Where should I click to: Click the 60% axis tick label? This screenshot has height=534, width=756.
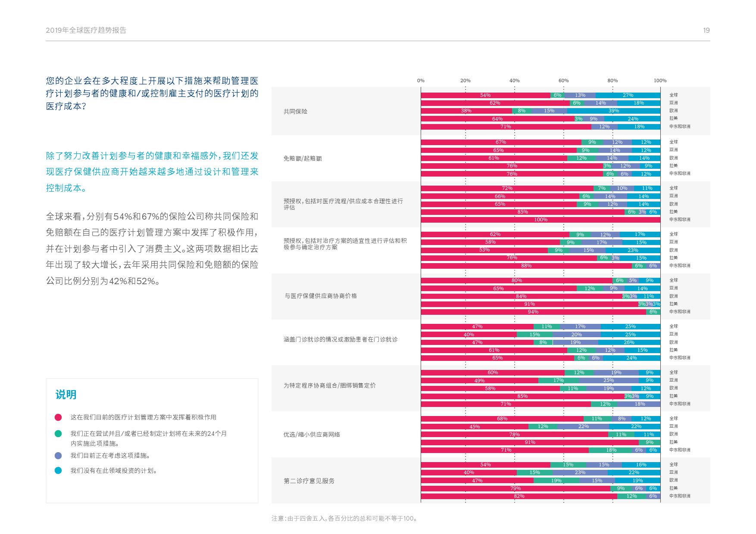[x=563, y=81]
